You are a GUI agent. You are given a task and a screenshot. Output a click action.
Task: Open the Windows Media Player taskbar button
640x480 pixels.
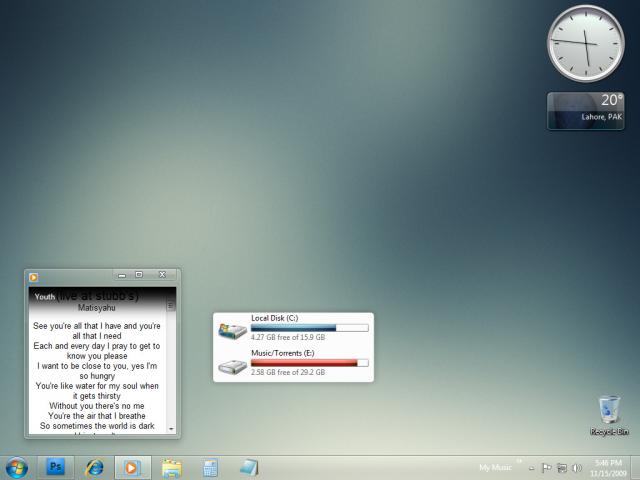[133, 468]
